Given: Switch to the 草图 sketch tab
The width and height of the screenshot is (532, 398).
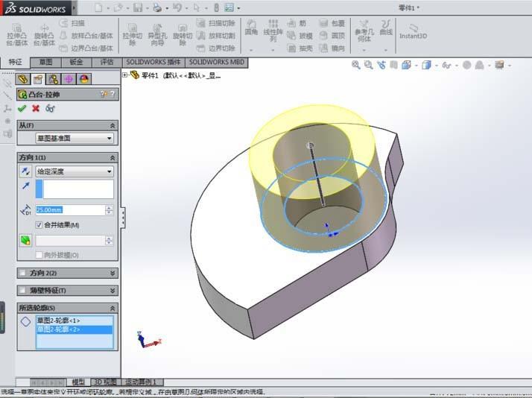Looking at the screenshot, I should [45, 62].
